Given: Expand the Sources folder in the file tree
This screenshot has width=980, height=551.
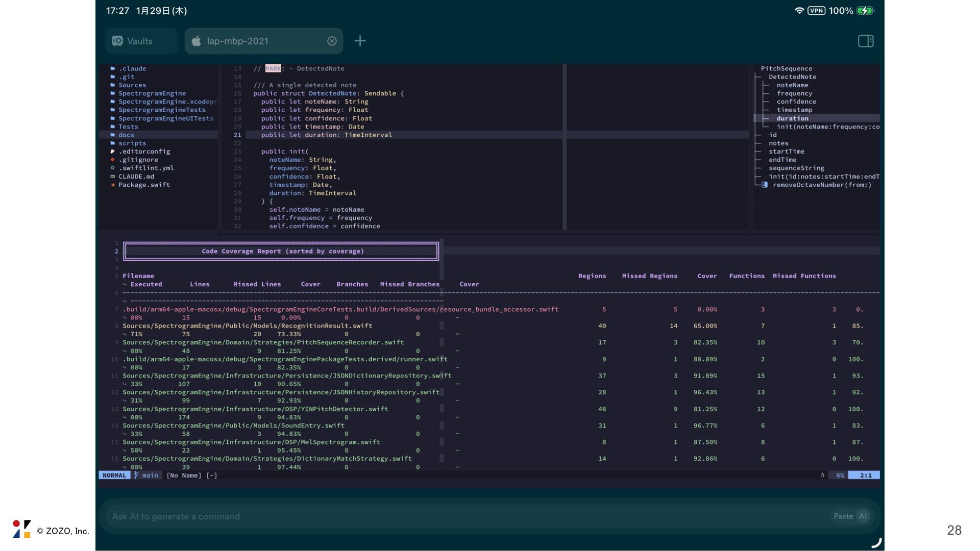Looking at the screenshot, I should tap(132, 85).
